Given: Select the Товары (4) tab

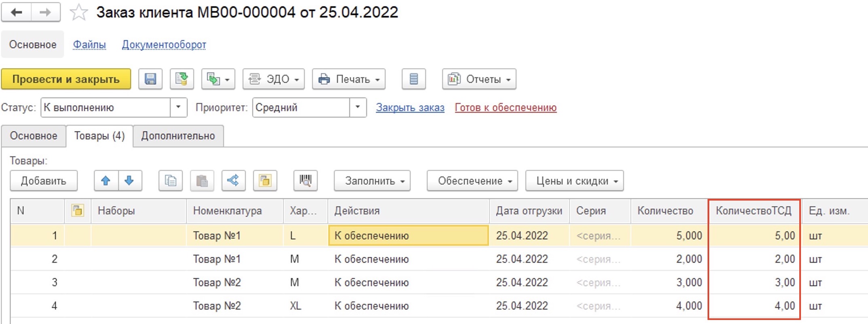Looking at the screenshot, I should 99,136.
